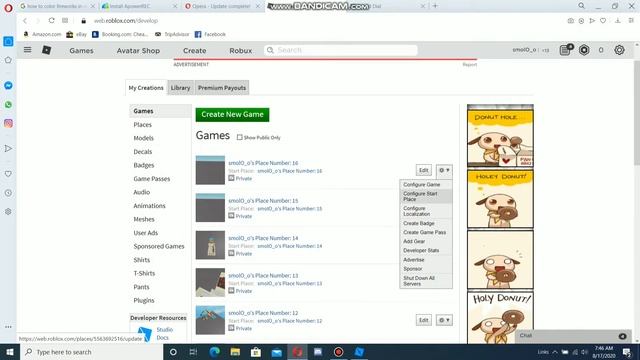Collapse gear dropdown for Place Number: 16
Screen dimensions: 640x360
coord(444,170)
